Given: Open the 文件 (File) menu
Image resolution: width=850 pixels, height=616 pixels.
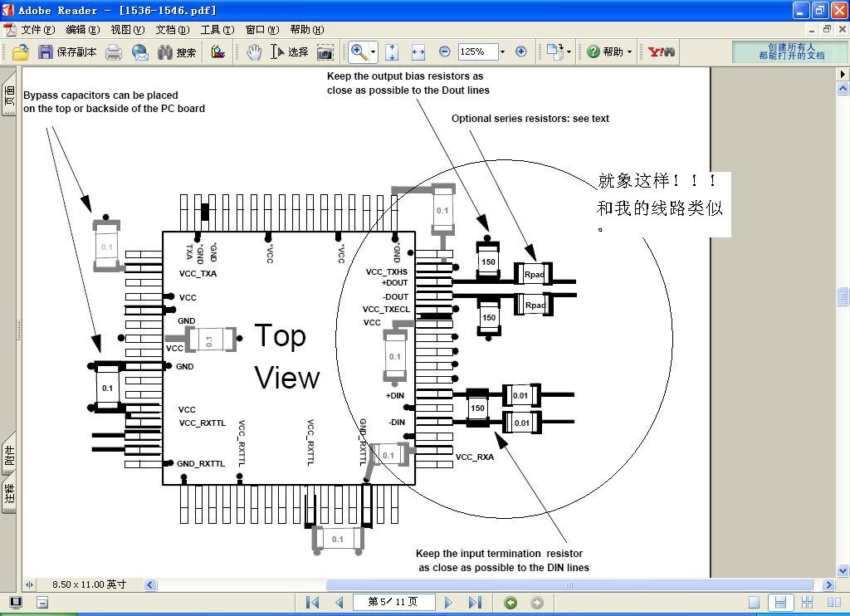Looking at the screenshot, I should click(38, 30).
